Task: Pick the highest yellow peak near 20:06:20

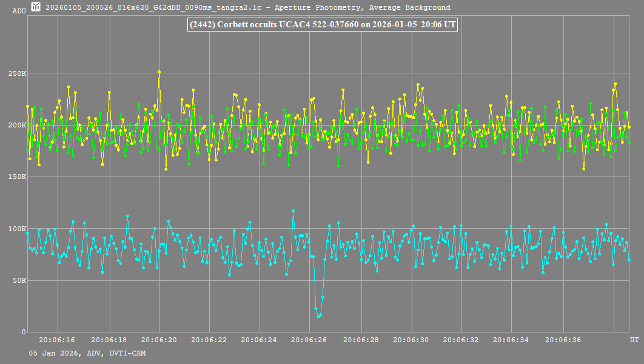Action: (159, 72)
